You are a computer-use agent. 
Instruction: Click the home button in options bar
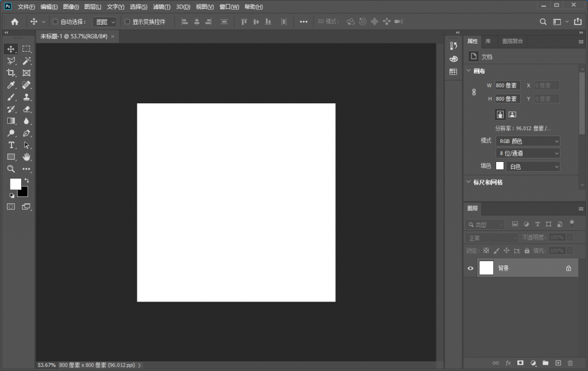[15, 22]
